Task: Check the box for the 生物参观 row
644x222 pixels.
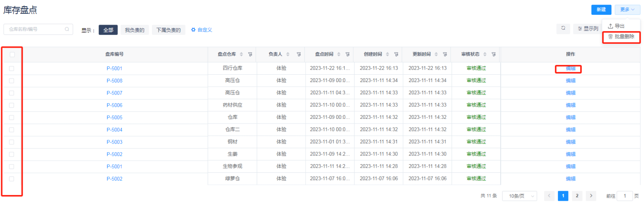Action: (12, 166)
